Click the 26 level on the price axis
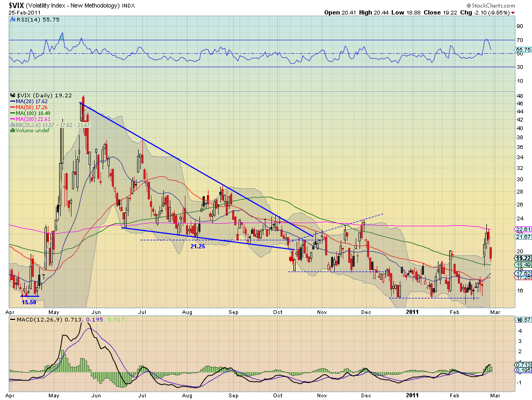Screen dimensions: 532x400 tap(520, 204)
